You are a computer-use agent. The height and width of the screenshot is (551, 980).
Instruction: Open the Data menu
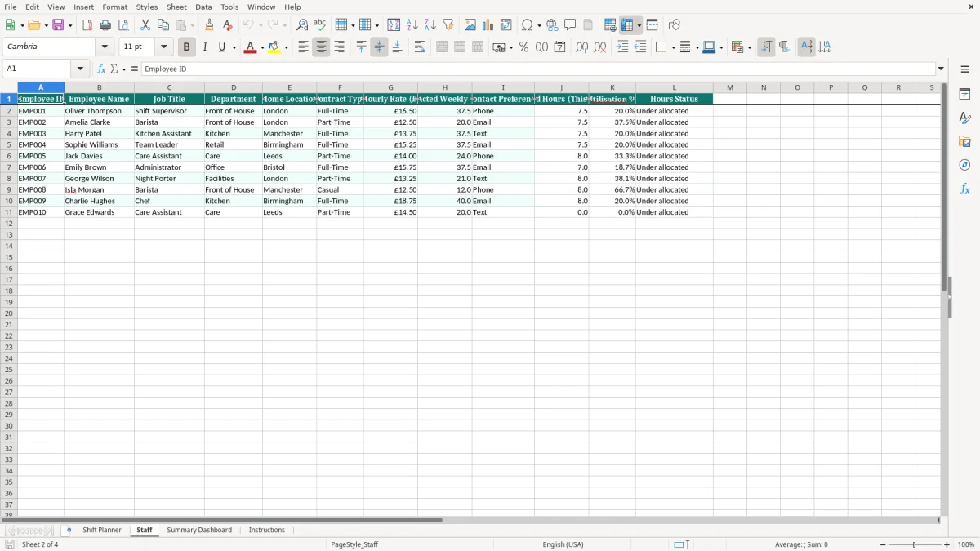click(203, 7)
